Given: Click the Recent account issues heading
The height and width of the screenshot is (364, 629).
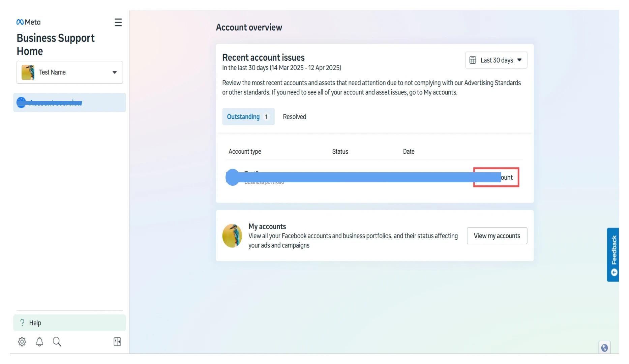Looking at the screenshot, I should (263, 57).
